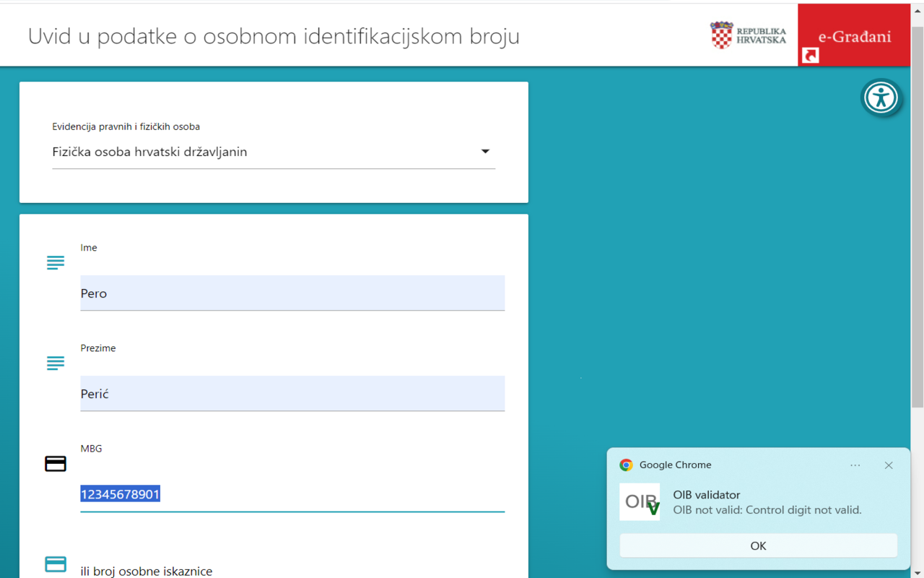Open the notification options three-dot menu
924x578 pixels.
[x=855, y=465]
